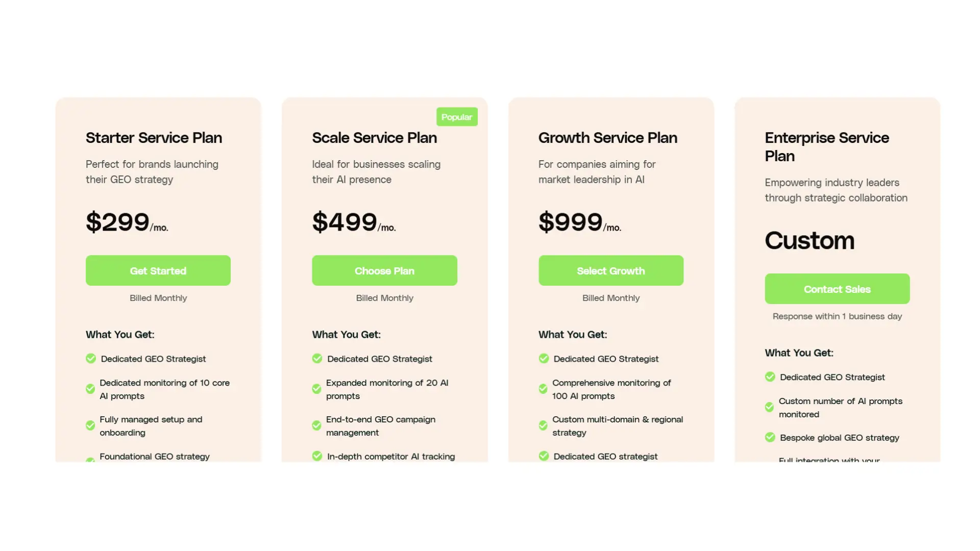Click checkmark beside Bespoke global GEO strategy
The width and height of the screenshot is (980, 551).
pos(769,437)
